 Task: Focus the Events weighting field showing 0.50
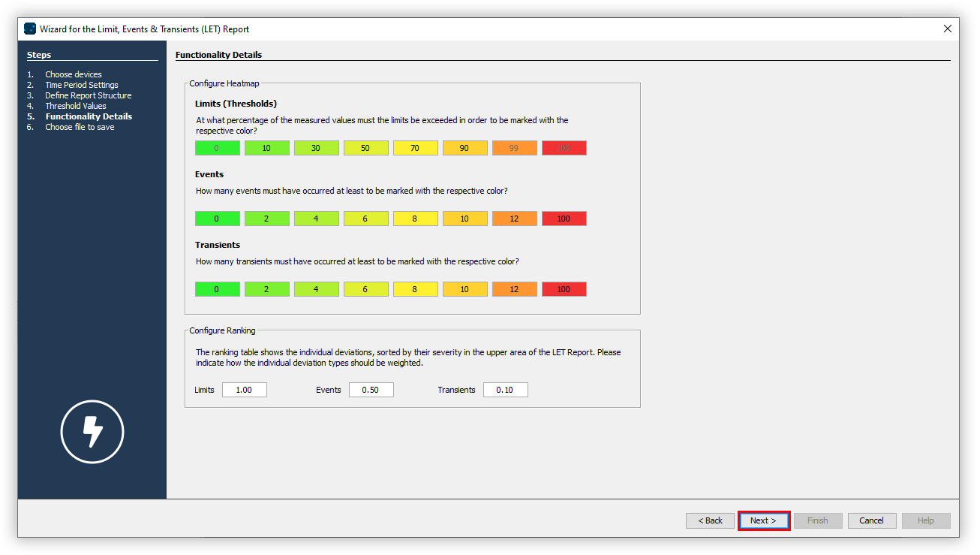coord(371,390)
